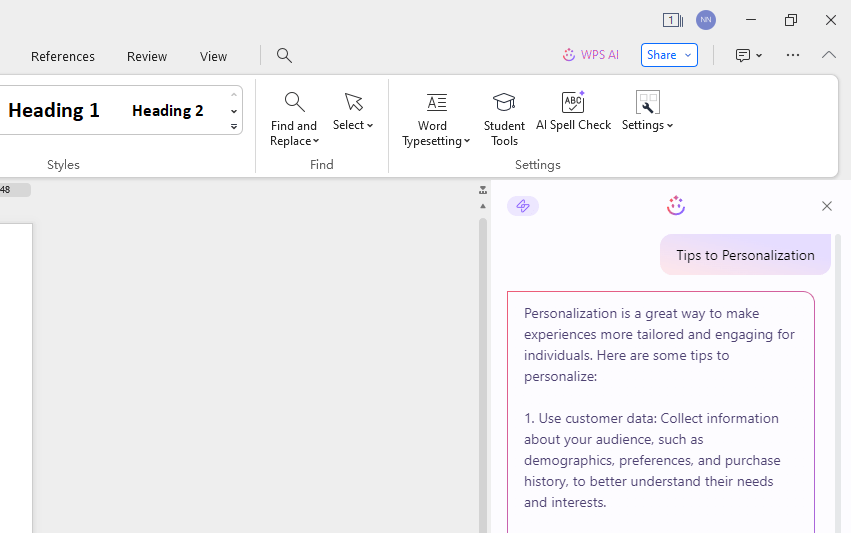Open the comments speech bubble dropdown
Viewport: 851px width, 533px height.
(x=749, y=55)
